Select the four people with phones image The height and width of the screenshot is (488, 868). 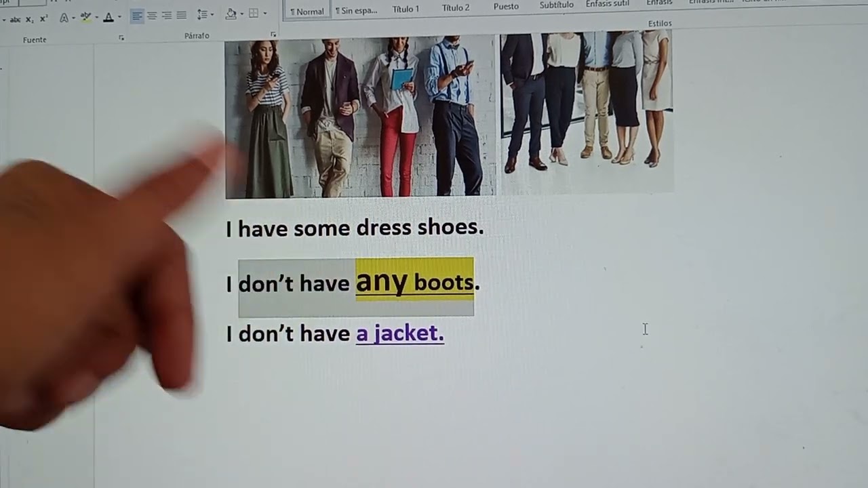(360, 117)
